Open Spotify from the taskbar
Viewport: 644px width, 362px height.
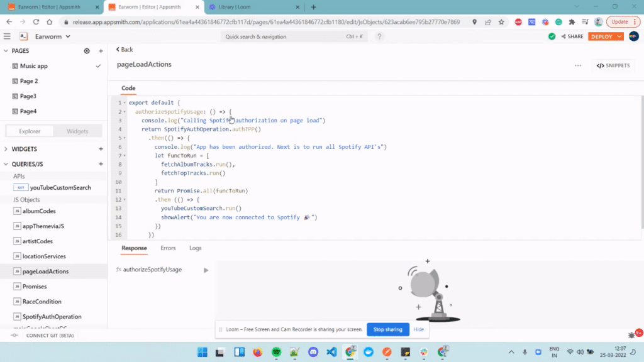[x=277, y=352]
